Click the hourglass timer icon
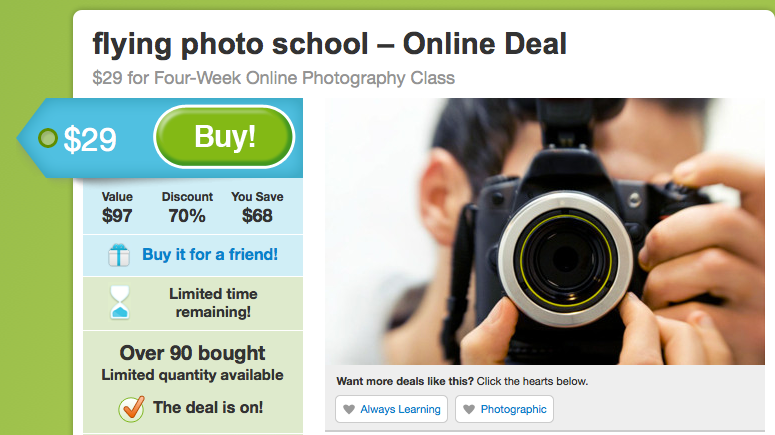The height and width of the screenshot is (435, 775). [120, 302]
